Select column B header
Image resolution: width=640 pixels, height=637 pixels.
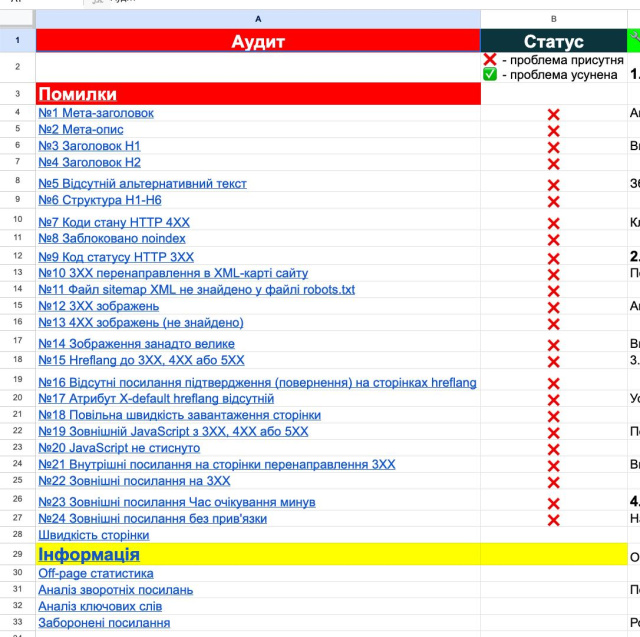[x=553, y=19]
